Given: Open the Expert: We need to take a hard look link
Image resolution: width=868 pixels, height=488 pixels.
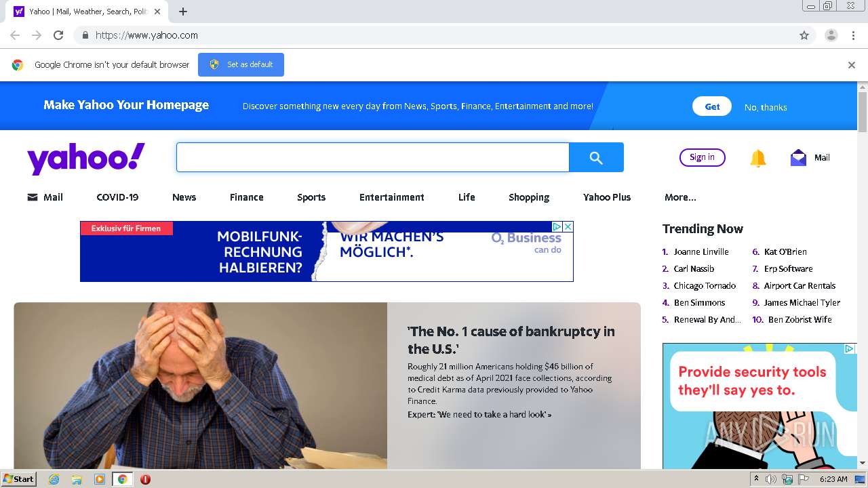Looking at the screenshot, I should (479, 414).
